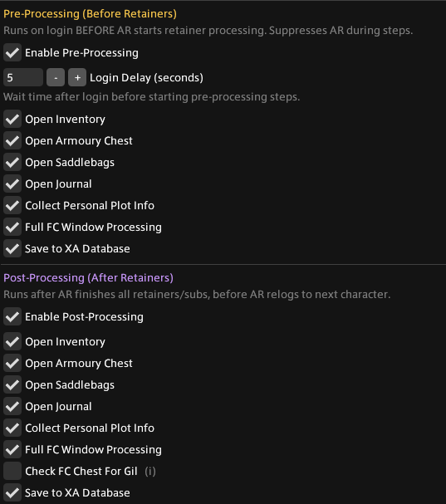Viewport: 446px width, 504px height.
Task: Click the Login Delay seconds input field
Action: tap(23, 77)
